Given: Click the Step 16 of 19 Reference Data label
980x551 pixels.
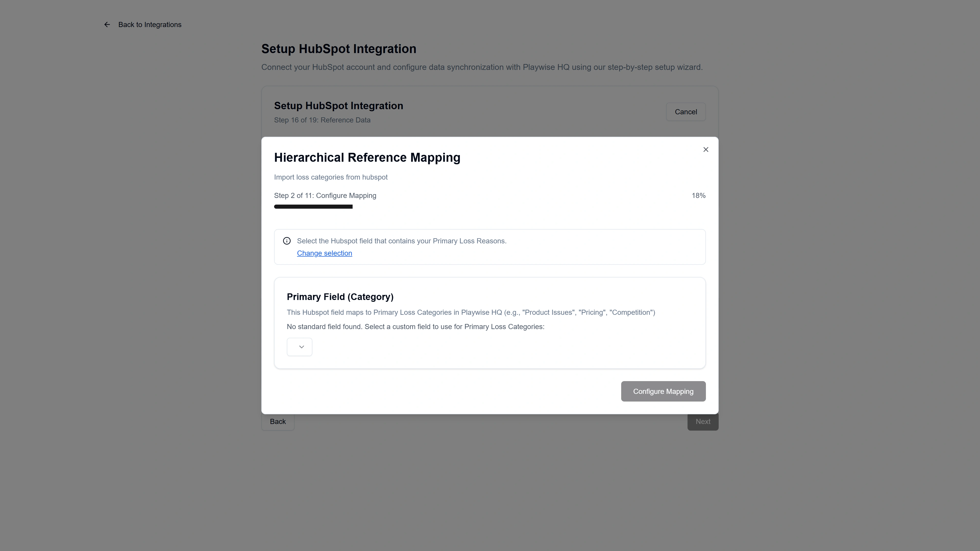Looking at the screenshot, I should pyautogui.click(x=322, y=120).
